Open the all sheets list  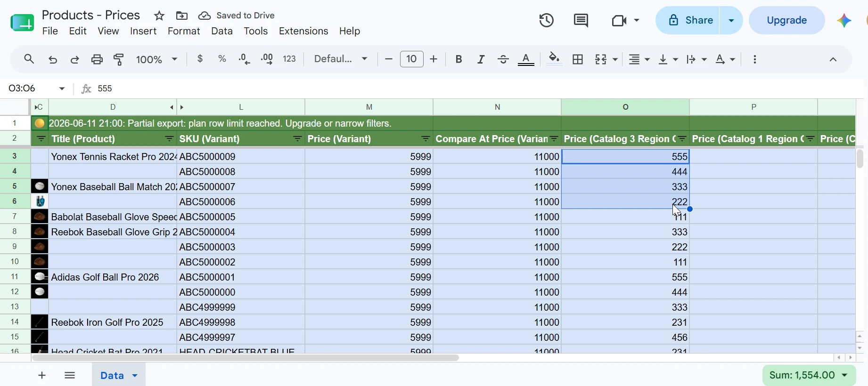pos(70,375)
